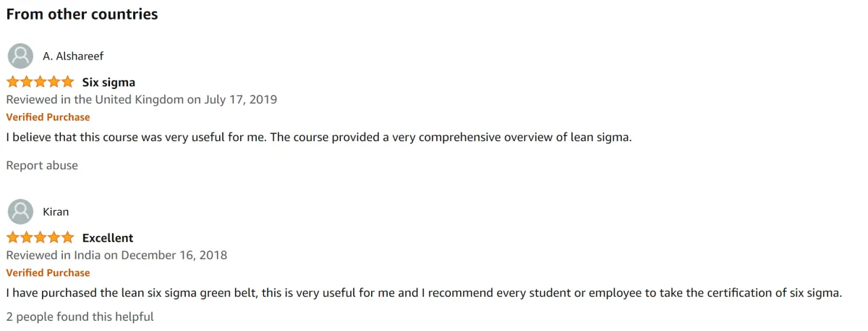Click "2 people found this helpful" text

(x=80, y=317)
